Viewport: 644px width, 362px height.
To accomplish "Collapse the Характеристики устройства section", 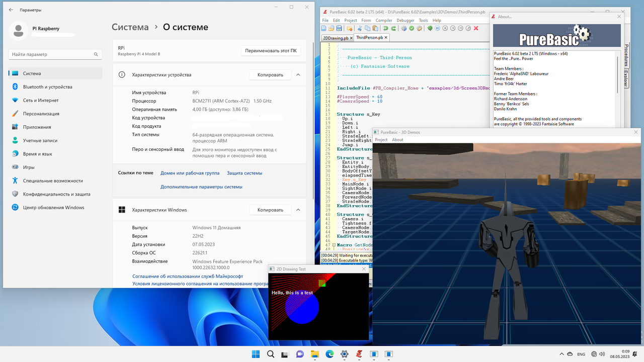I will coord(298,75).
